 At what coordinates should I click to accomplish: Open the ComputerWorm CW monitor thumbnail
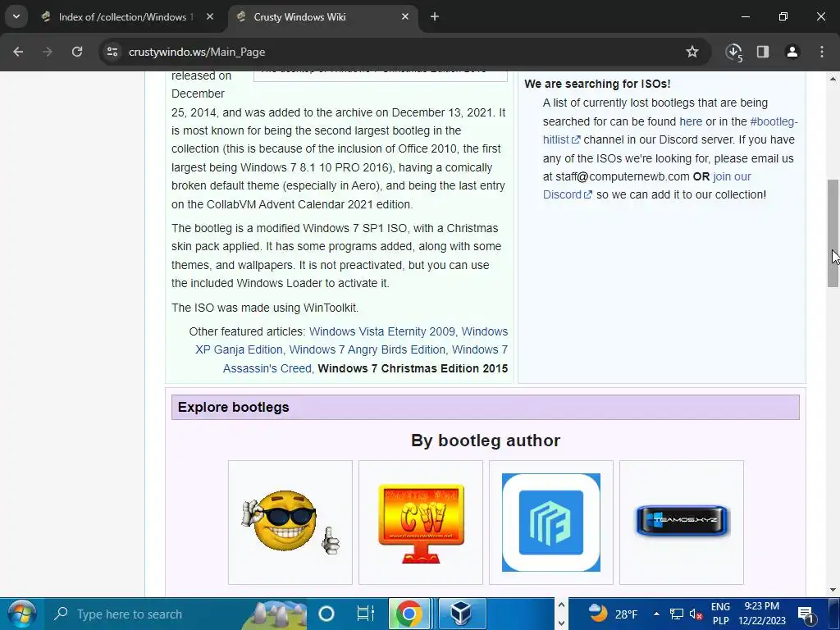coord(421,523)
